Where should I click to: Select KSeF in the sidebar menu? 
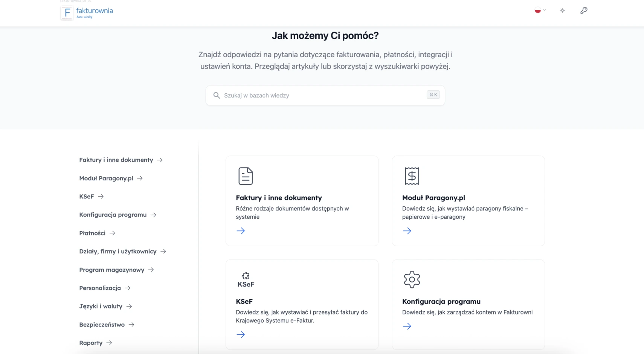pos(87,197)
